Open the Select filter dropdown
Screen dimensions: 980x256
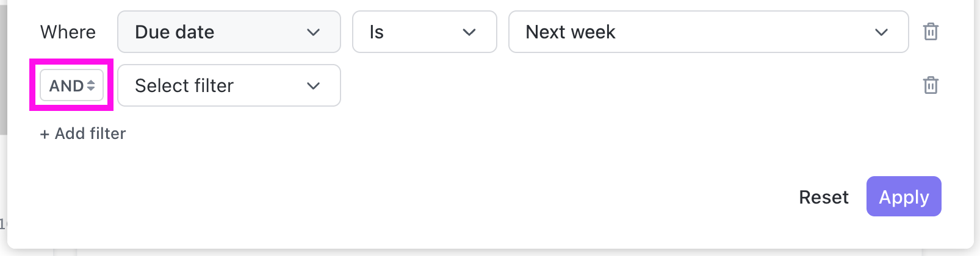[229, 85]
